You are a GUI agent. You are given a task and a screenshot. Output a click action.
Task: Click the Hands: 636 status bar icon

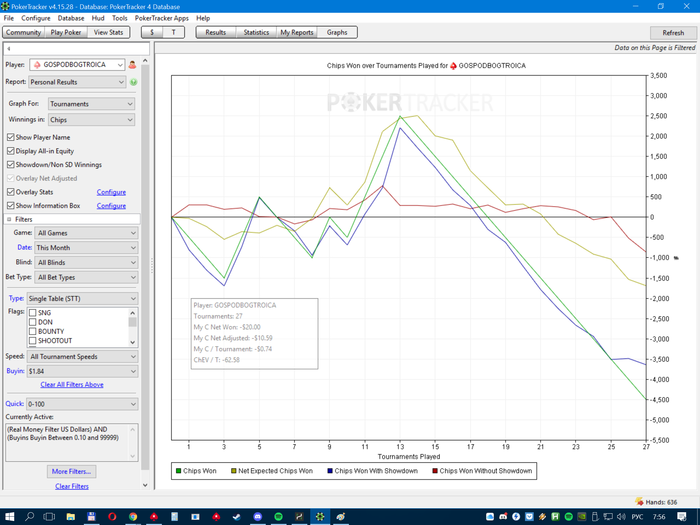[x=639, y=502]
